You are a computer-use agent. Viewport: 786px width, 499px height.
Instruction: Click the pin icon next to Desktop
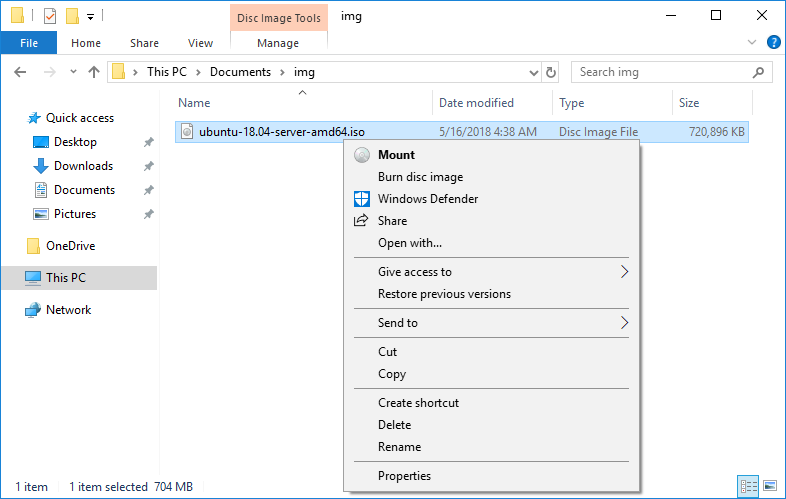[148, 142]
